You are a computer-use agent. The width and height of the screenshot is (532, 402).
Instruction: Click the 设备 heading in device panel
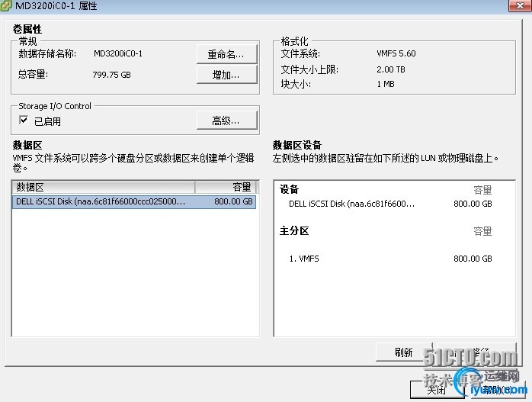(289, 189)
